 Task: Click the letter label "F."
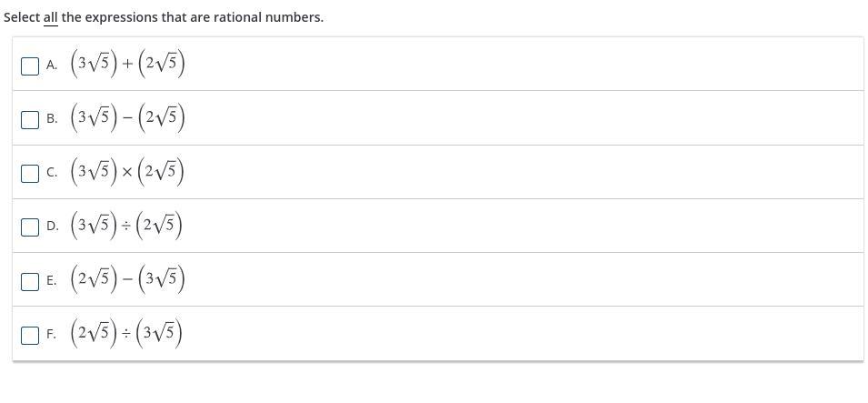[x=52, y=335]
